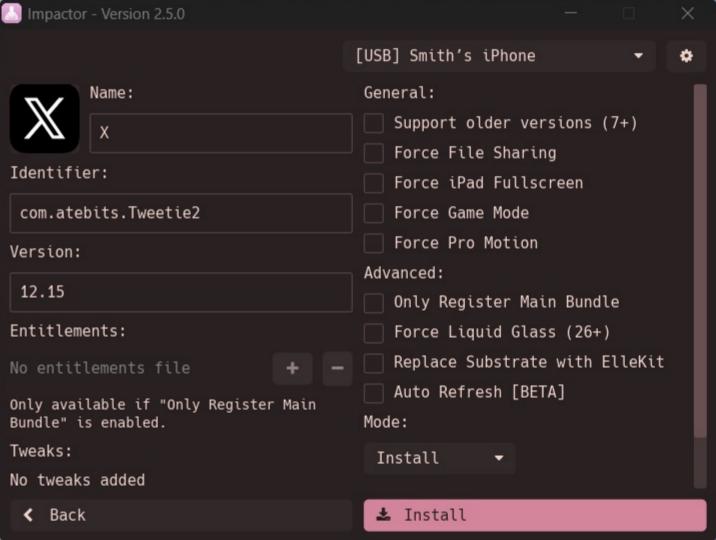Screen dimensions: 716x540
Task: Enable Only Register Main Bundle
Action: pos(374,303)
